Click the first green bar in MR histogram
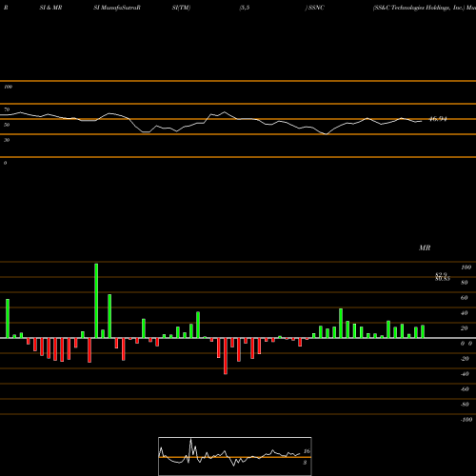The width and height of the screenshot is (476, 476). (x=8, y=318)
